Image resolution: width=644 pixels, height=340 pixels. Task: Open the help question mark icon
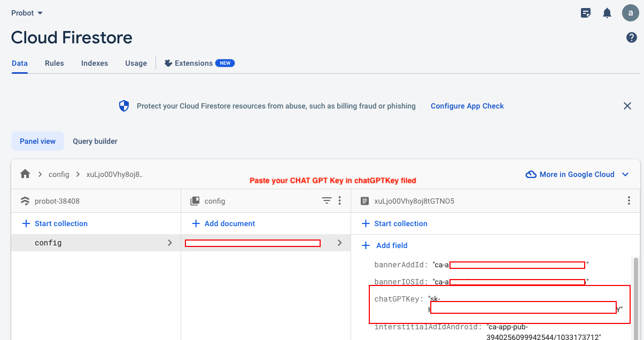[631, 37]
